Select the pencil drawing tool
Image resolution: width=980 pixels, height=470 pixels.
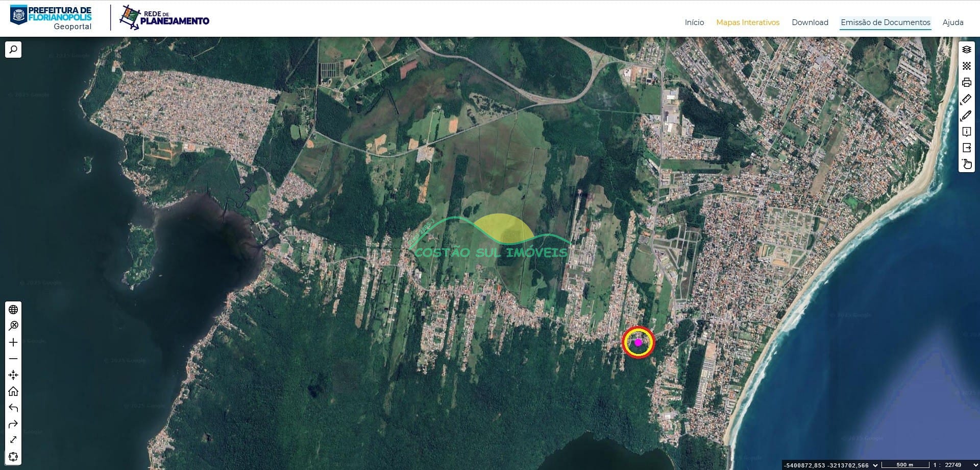click(x=966, y=115)
